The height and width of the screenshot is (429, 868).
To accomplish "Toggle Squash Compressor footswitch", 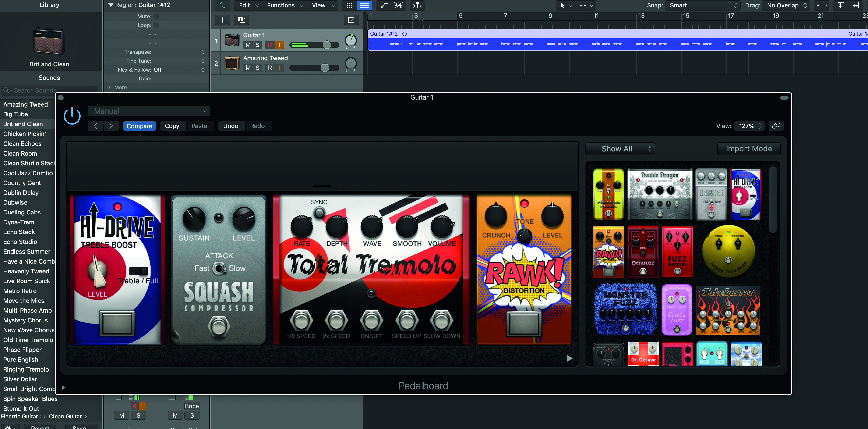I will click(x=219, y=326).
